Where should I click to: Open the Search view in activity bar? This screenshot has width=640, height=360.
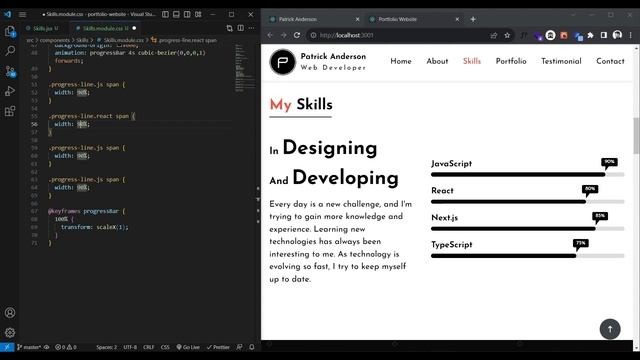coord(10,51)
